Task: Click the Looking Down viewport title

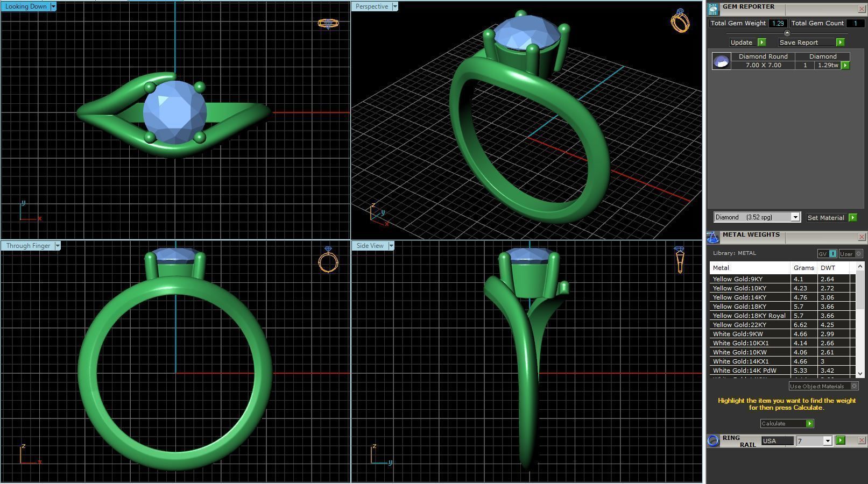Action: [26, 6]
